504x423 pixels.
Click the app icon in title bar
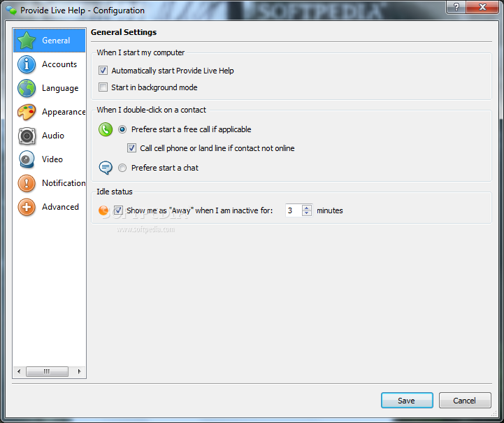(11, 10)
